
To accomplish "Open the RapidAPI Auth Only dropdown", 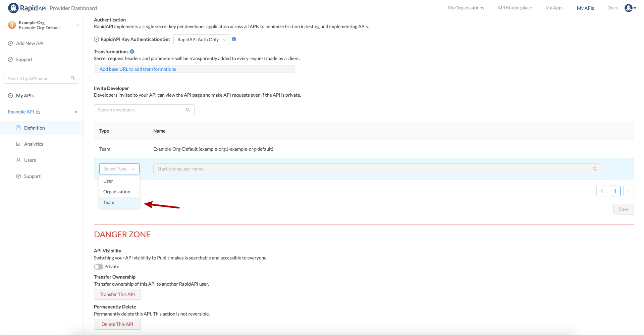I will [202, 40].
